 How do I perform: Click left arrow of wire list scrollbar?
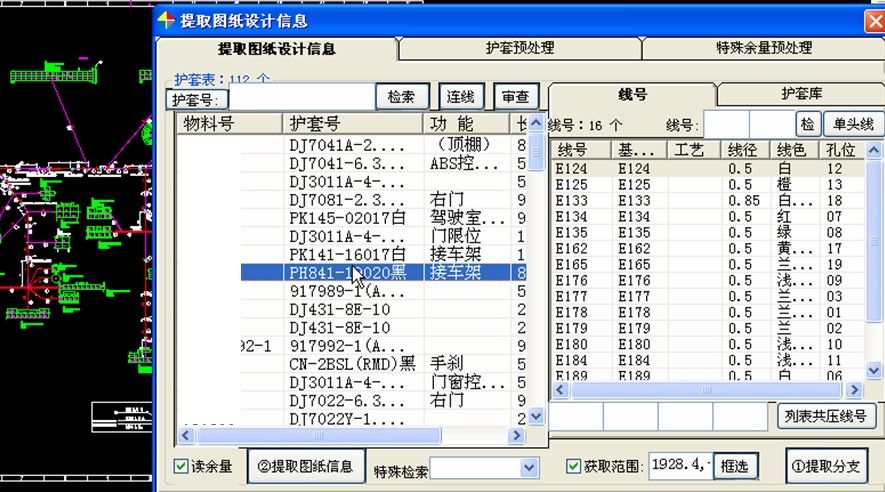(560, 390)
